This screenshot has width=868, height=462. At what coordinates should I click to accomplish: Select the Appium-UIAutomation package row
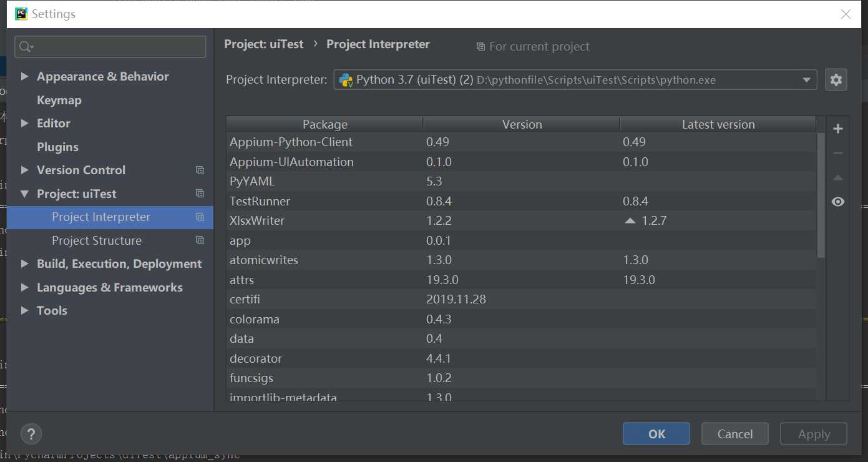(x=522, y=162)
